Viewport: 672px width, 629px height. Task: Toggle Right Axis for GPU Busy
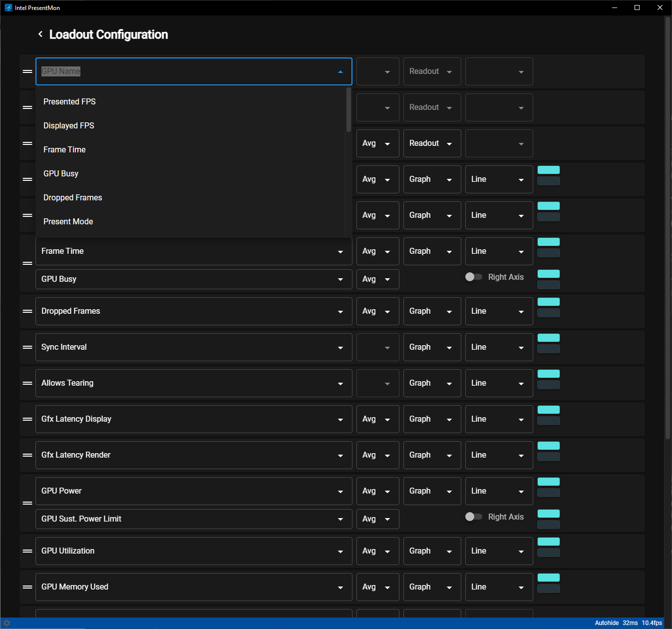473,277
